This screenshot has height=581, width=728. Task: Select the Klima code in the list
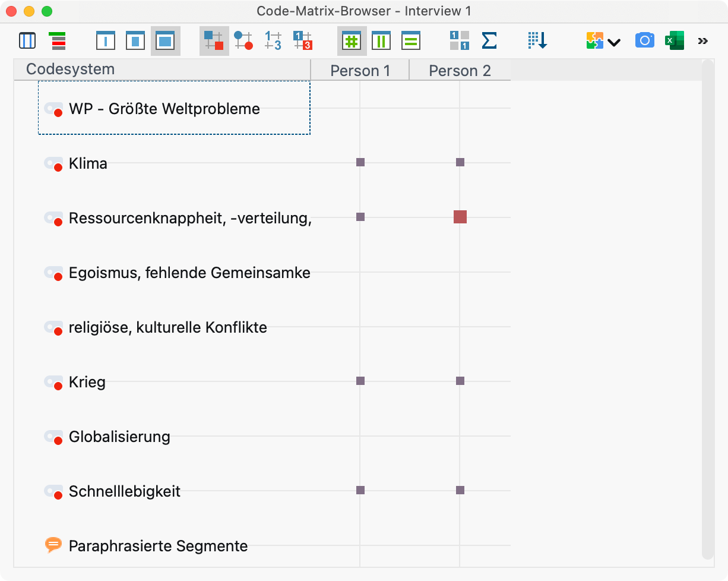(88, 163)
